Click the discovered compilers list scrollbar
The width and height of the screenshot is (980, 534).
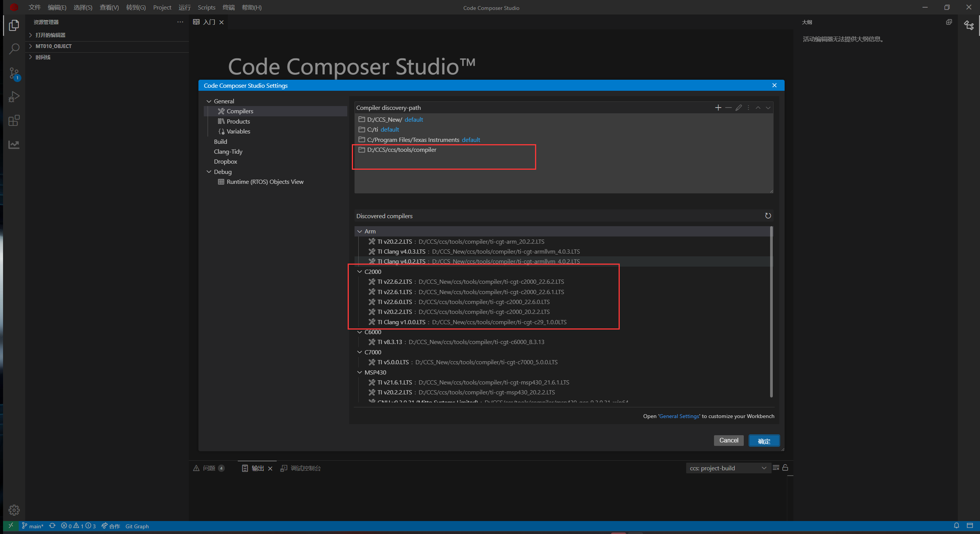(771, 313)
